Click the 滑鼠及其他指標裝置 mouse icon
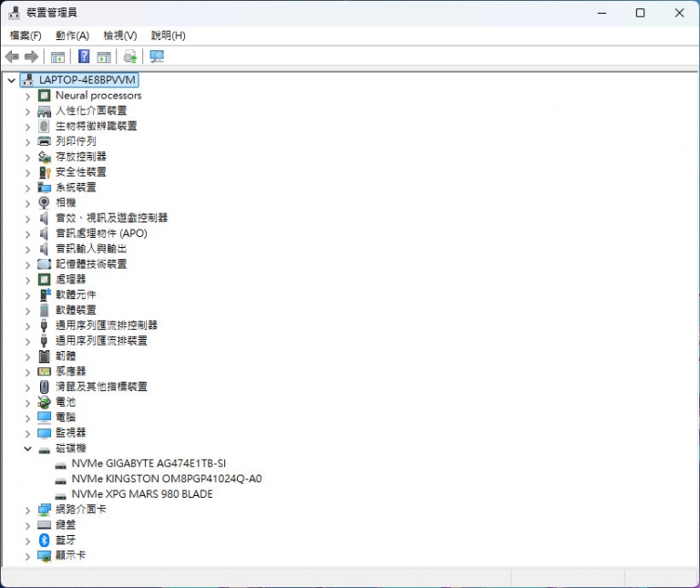 44,387
